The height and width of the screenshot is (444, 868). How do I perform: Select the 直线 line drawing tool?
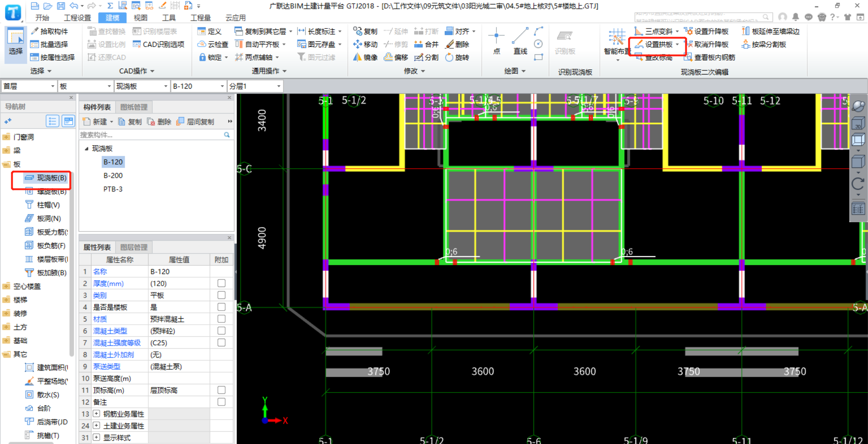(x=520, y=41)
